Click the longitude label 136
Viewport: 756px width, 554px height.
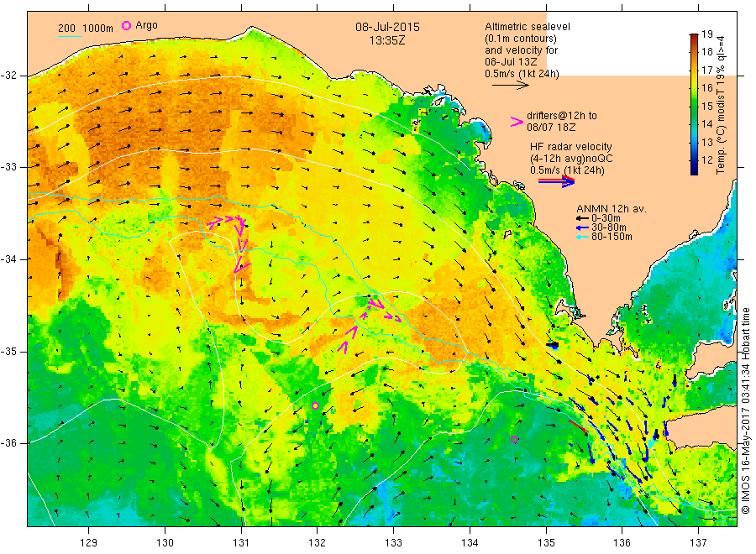[622, 543]
